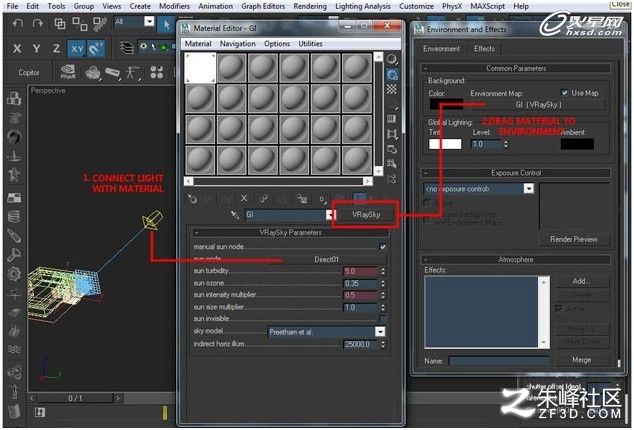Open the Rendering menu in main menu bar
The image size is (634, 430).
(310, 6)
